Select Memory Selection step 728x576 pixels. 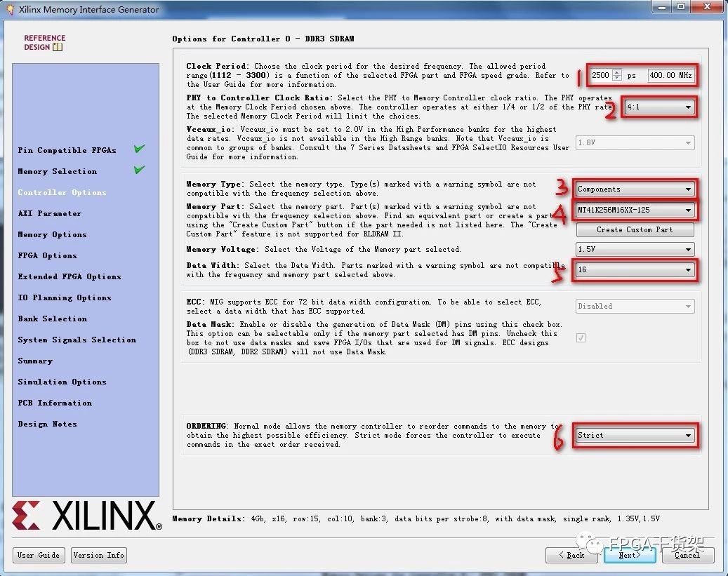pyautogui.click(x=58, y=171)
